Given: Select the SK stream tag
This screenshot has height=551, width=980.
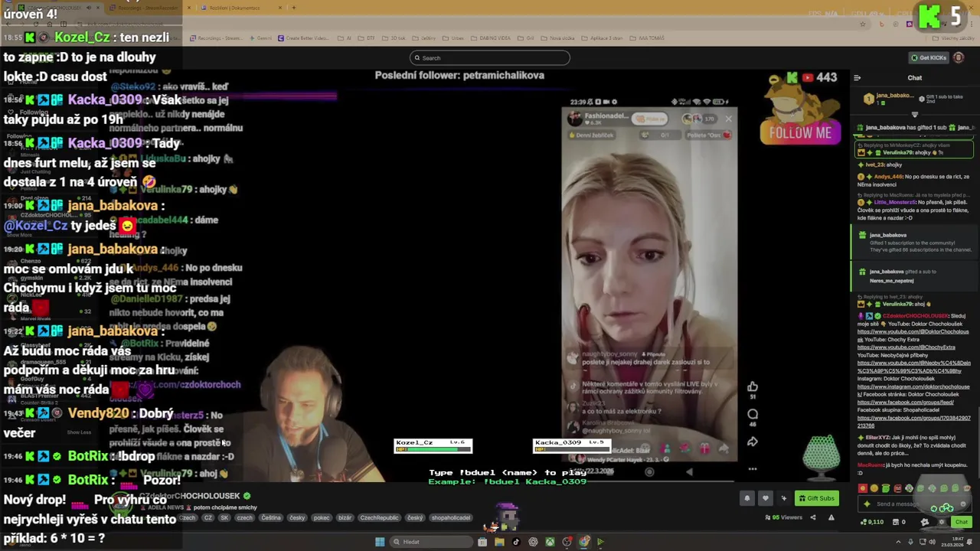Looking at the screenshot, I should coord(224,518).
